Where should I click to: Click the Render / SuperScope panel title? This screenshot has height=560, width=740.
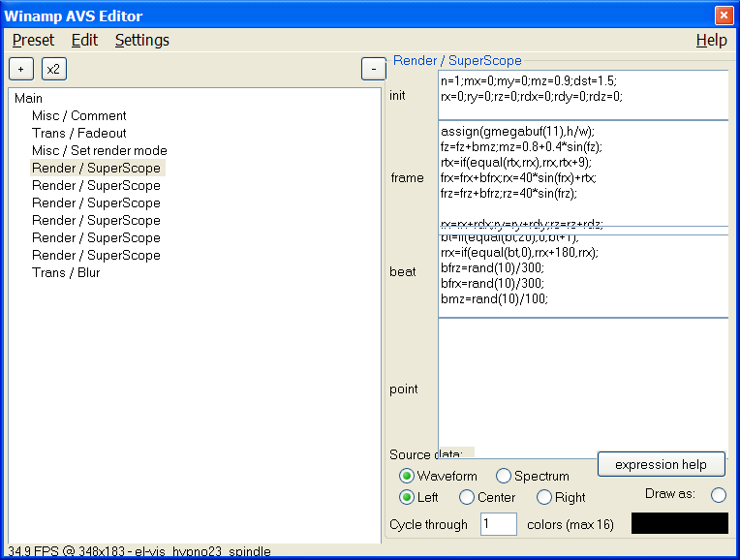(x=457, y=60)
